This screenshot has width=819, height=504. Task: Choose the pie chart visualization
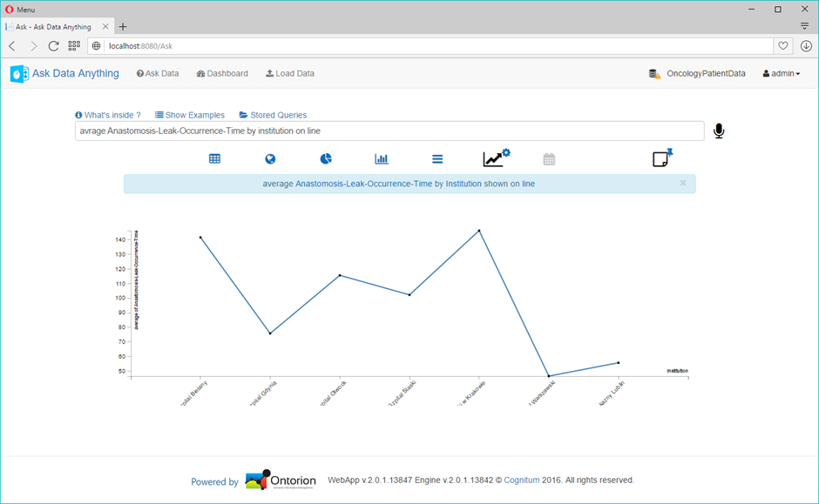(326, 159)
